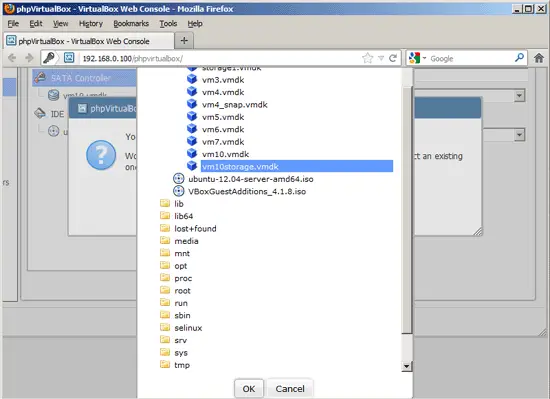Switch to the phpVirtualBox tab

pos(89,41)
